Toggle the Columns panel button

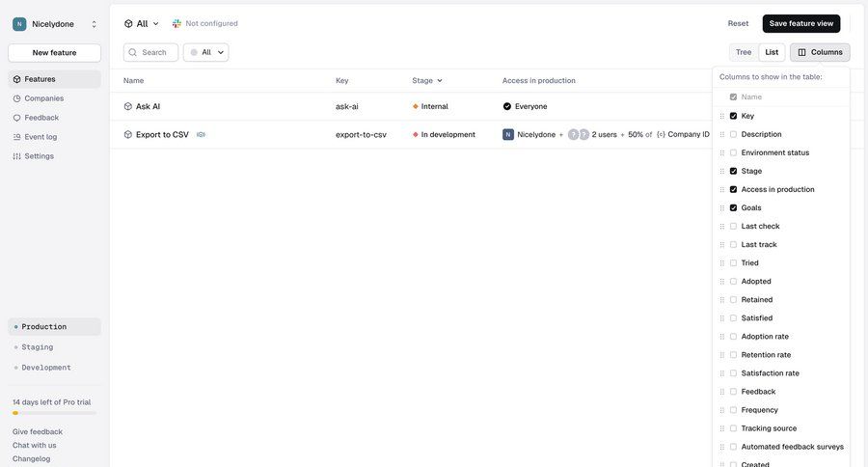(820, 52)
